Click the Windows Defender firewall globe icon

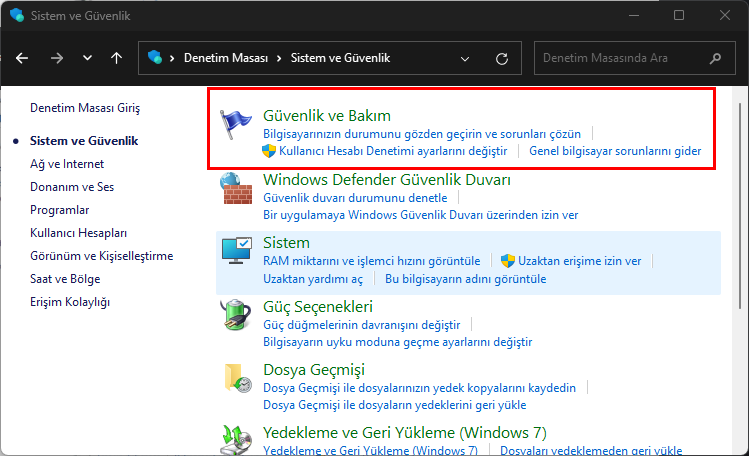(236, 189)
